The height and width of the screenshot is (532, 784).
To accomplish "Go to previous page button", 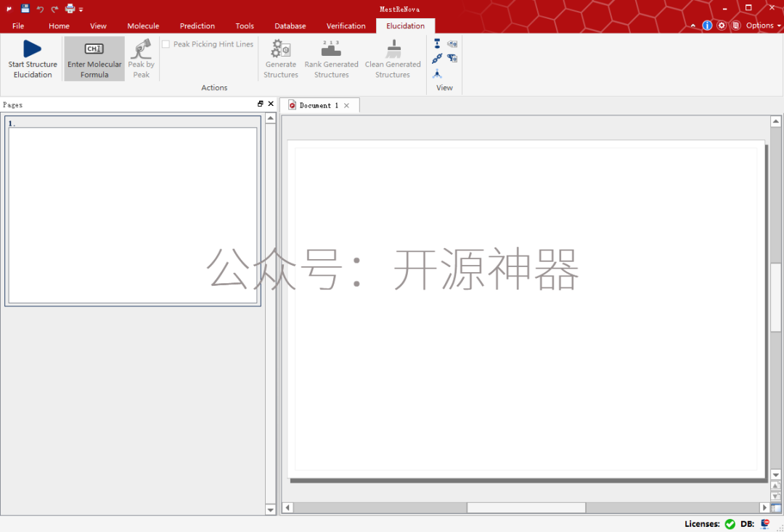I will coord(775,486).
